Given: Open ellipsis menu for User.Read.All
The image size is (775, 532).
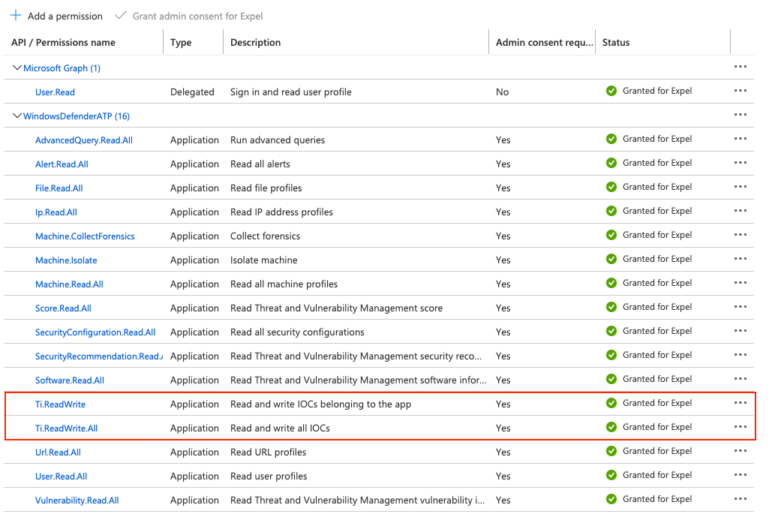Looking at the screenshot, I should point(740,475).
